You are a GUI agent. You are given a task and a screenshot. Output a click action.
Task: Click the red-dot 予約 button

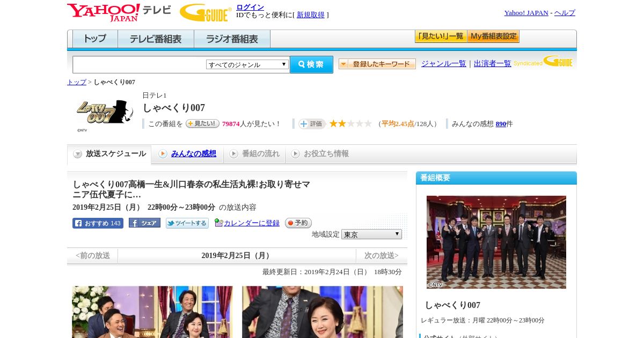(298, 223)
